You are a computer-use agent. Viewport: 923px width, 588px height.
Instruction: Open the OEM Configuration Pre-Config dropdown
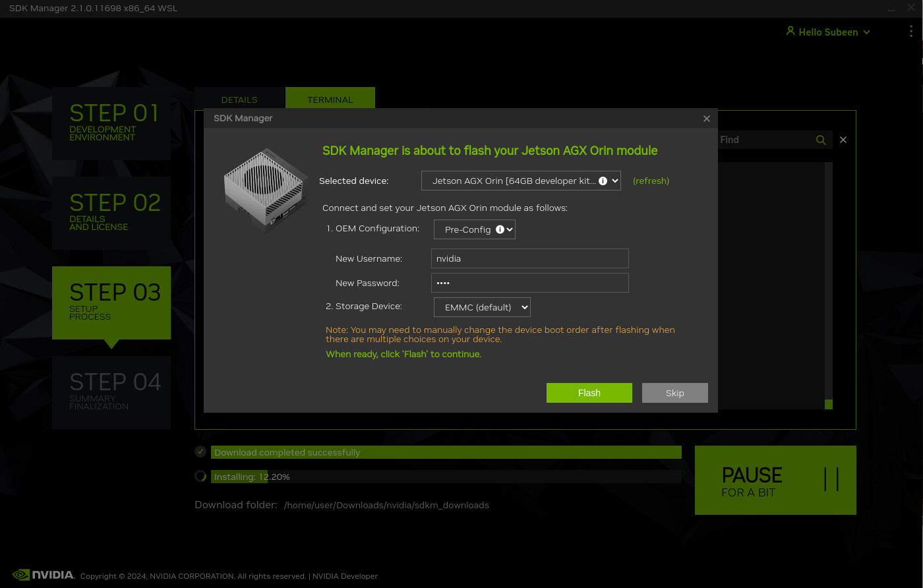[x=474, y=229]
